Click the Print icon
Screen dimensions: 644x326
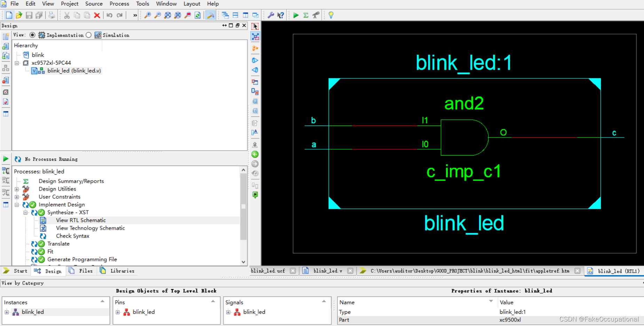[52, 15]
